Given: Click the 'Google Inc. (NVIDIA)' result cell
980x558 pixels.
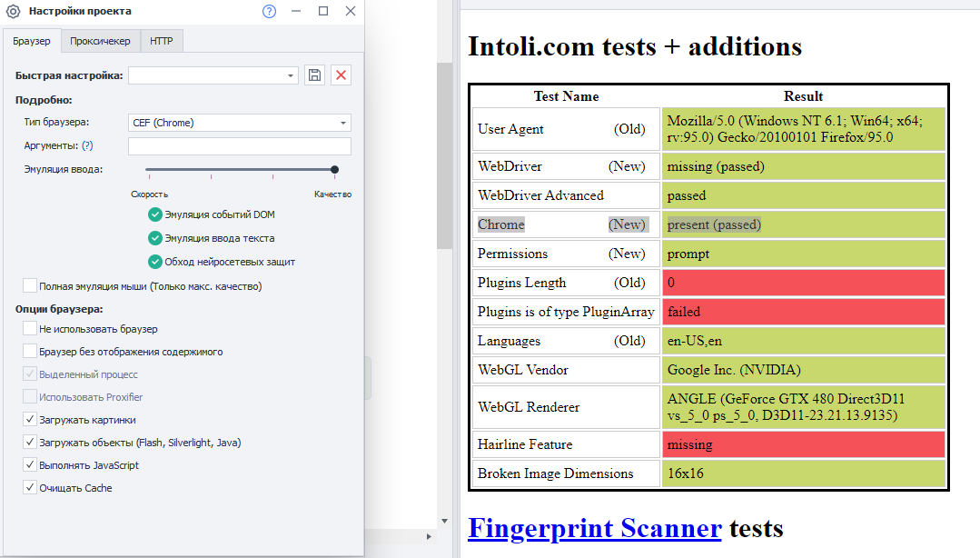Looking at the screenshot, I should (x=803, y=370).
